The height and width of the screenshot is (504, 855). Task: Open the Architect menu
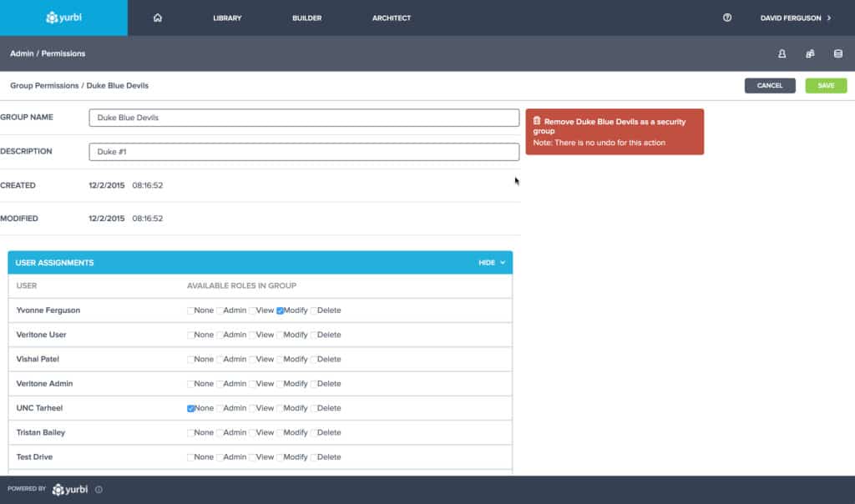click(391, 18)
